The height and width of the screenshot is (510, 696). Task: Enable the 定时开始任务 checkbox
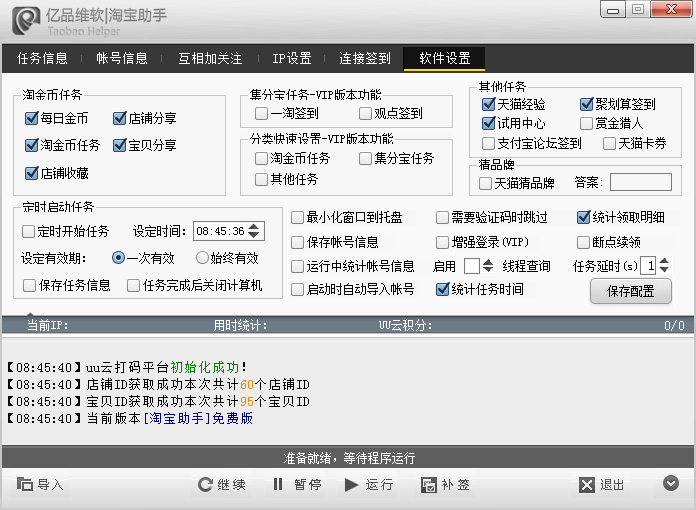point(28,231)
